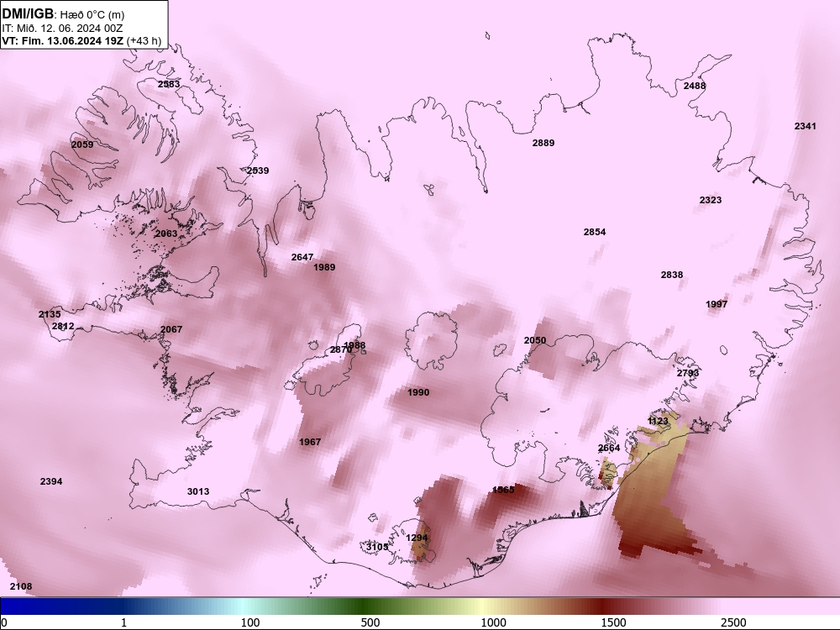Click the map value 2889
This screenshot has width=840, height=630.
pos(543,143)
